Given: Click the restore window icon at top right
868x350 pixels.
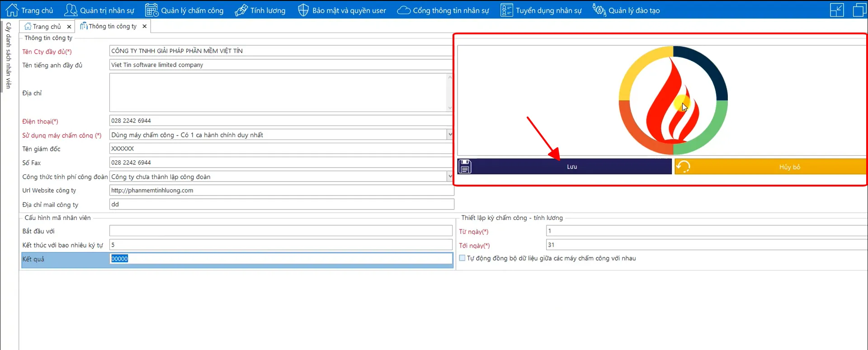Looking at the screenshot, I should 859,10.
